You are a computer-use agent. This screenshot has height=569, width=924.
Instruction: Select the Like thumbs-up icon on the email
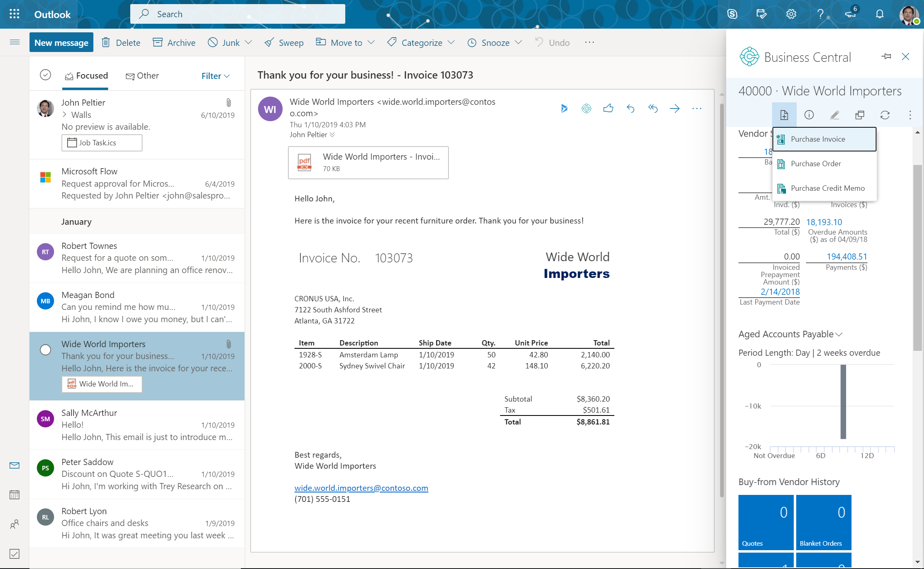point(609,108)
